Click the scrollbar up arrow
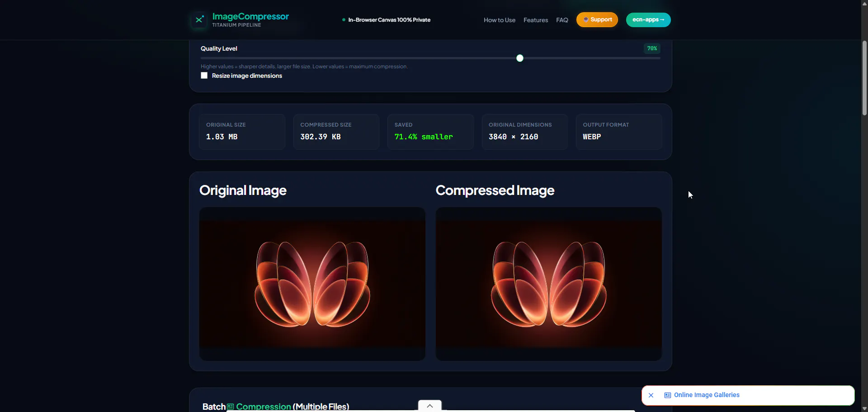This screenshot has height=412, width=868. pos(864,4)
